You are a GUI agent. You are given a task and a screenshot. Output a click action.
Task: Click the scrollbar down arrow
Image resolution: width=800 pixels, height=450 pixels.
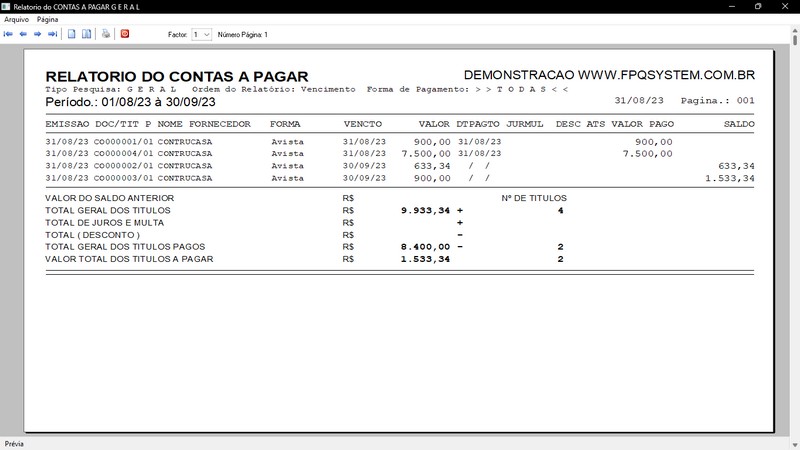795,445
